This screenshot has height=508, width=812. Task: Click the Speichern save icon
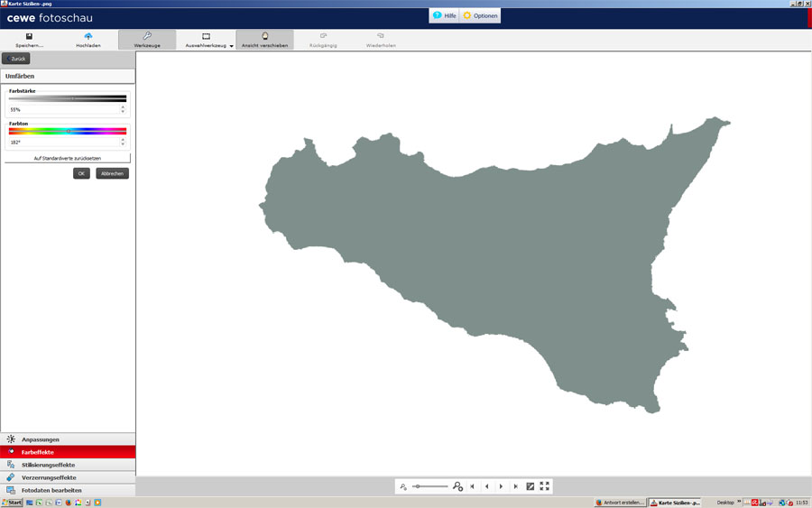click(x=29, y=37)
